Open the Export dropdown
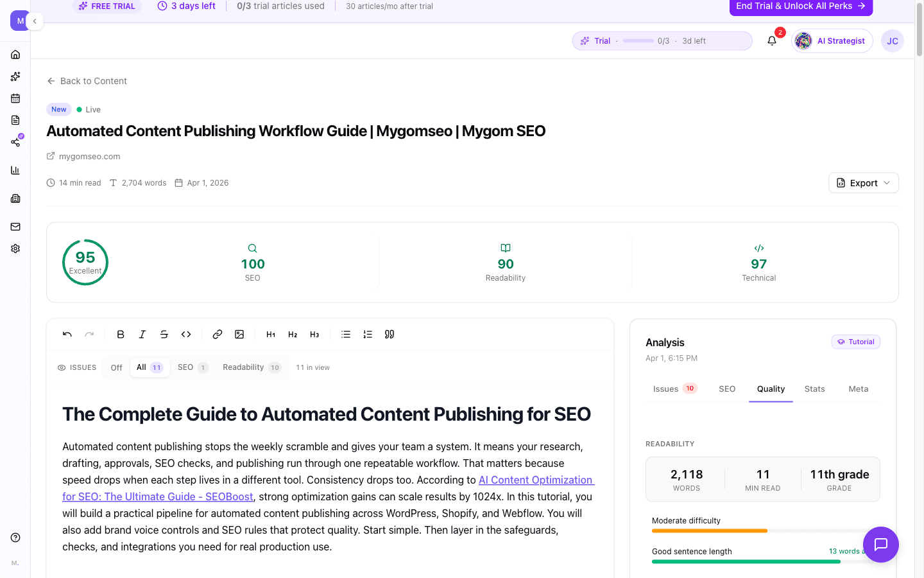The height and width of the screenshot is (578, 924). [x=863, y=182]
